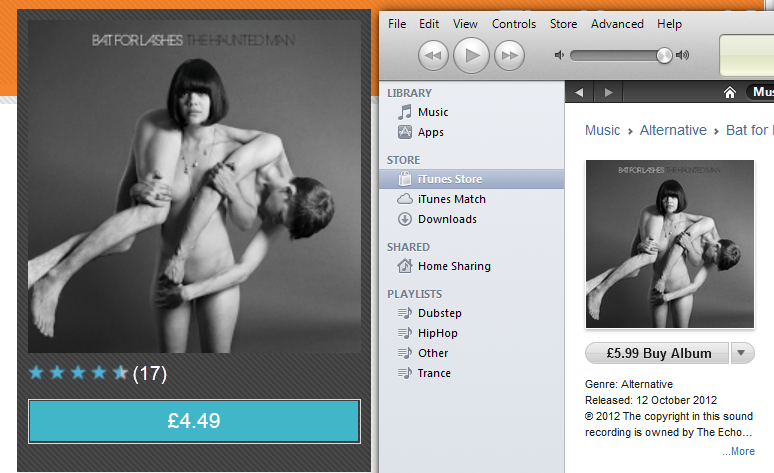774x473 pixels.
Task: Click the Alternative breadcrumb link
Action: coord(673,130)
